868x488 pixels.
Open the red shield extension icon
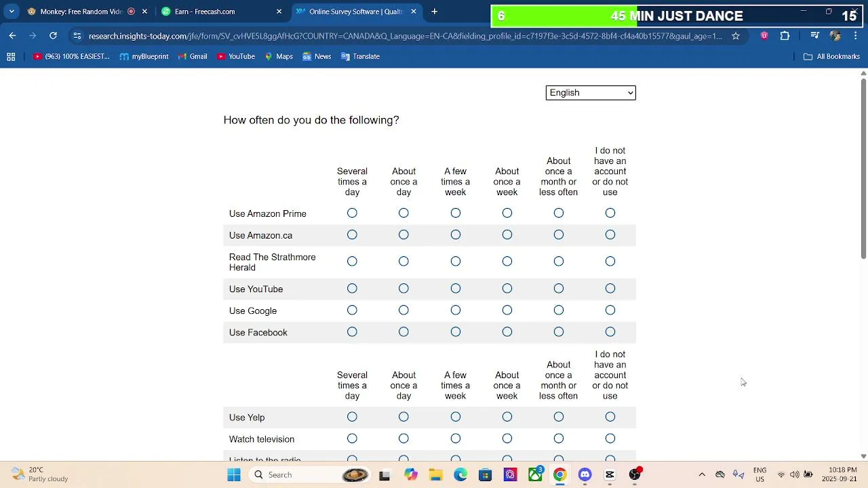pos(764,36)
